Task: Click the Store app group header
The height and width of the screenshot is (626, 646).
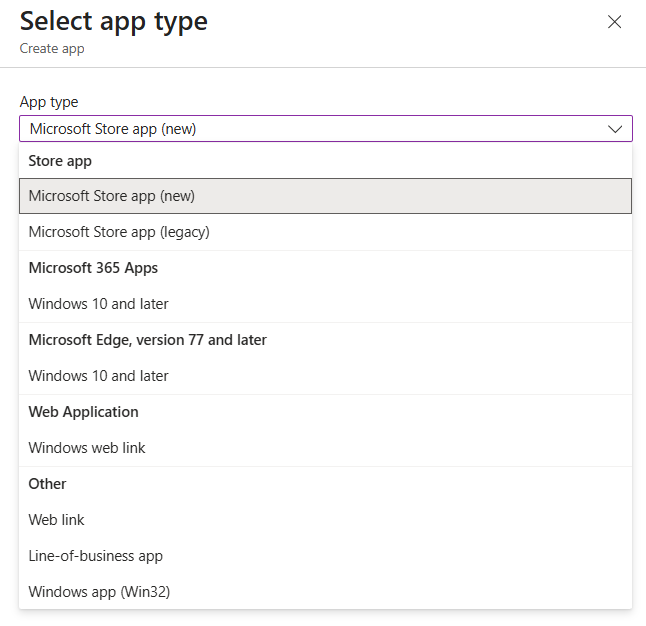Action: pos(60,161)
